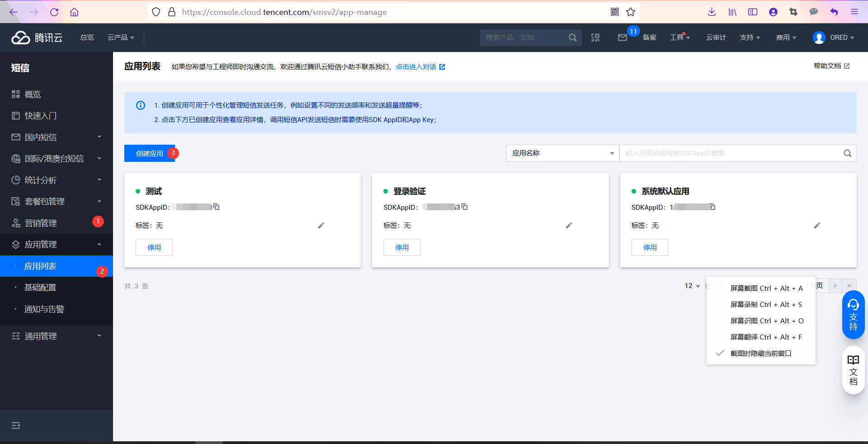Expand the 云产品 dropdown
Image resolution: width=868 pixels, height=444 pixels.
point(121,38)
